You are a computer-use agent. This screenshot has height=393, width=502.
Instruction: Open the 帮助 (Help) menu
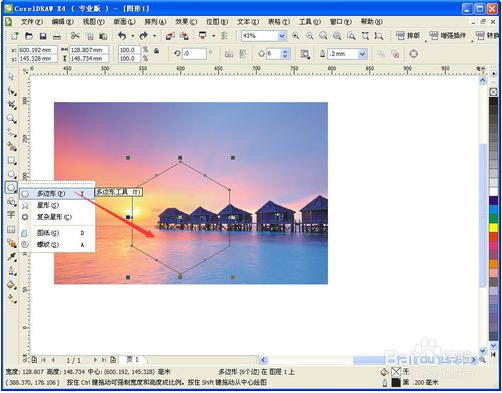372,22
